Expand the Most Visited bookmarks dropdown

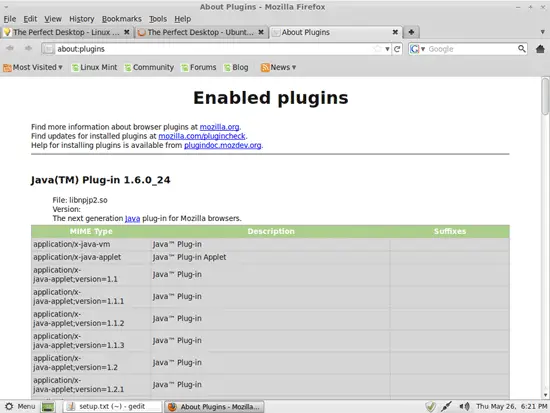pos(33,67)
